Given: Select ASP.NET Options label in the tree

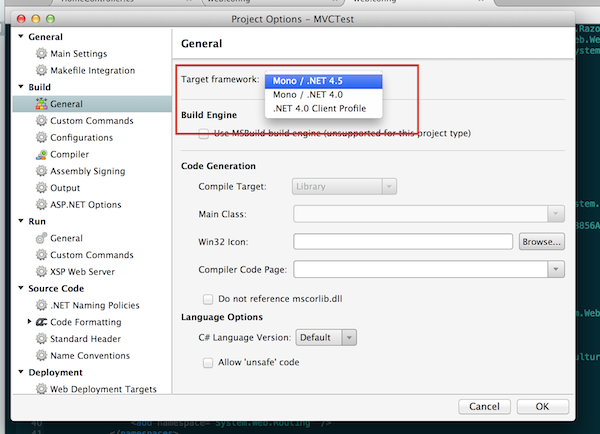Looking at the screenshot, I should click(x=86, y=205).
